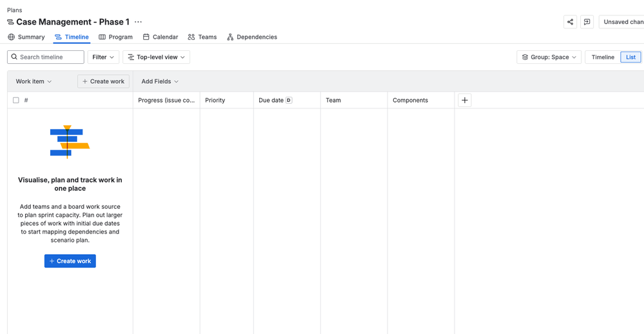
Task: Click the grey Create work header button
Action: tap(104, 81)
